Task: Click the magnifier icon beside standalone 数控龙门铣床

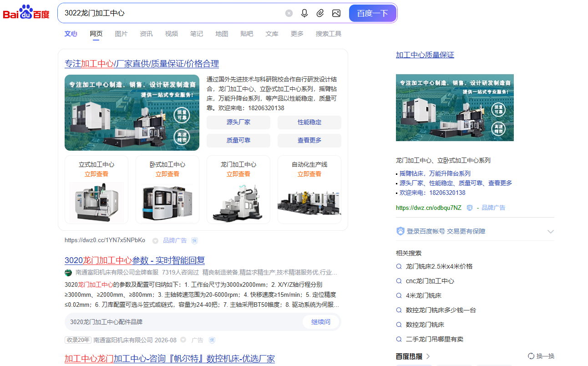Action: [x=399, y=325]
